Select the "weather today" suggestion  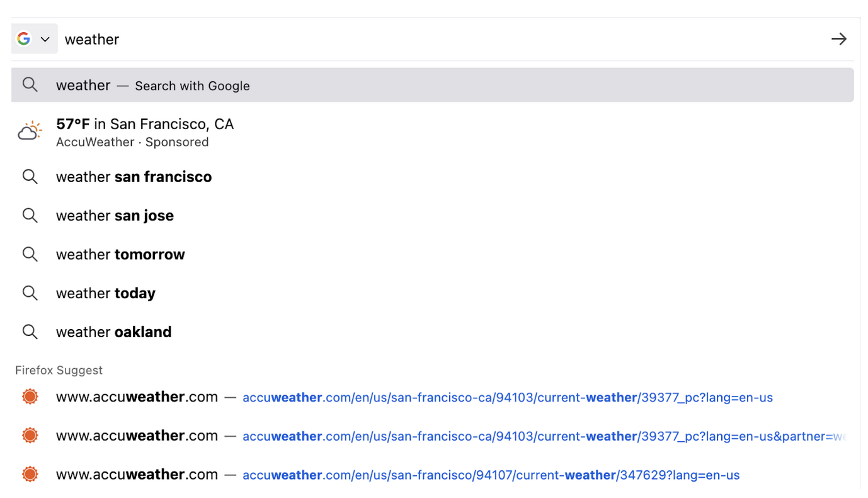(105, 292)
